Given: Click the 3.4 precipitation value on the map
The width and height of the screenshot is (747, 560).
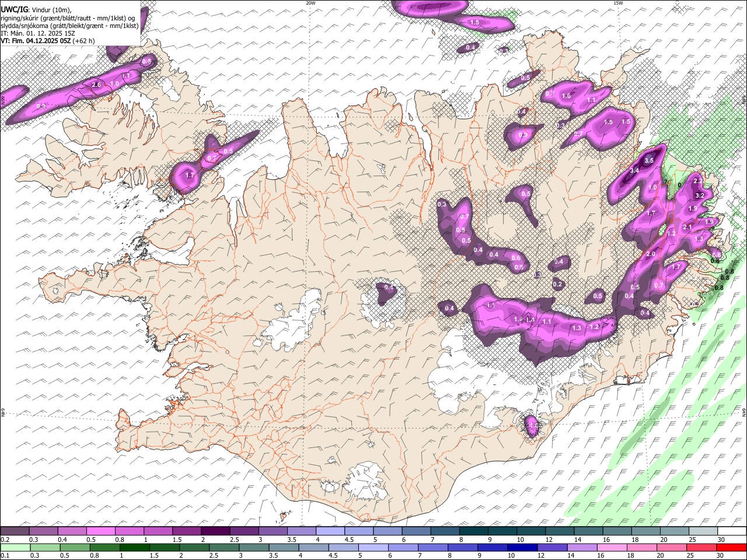Looking at the screenshot, I should pos(635,170).
